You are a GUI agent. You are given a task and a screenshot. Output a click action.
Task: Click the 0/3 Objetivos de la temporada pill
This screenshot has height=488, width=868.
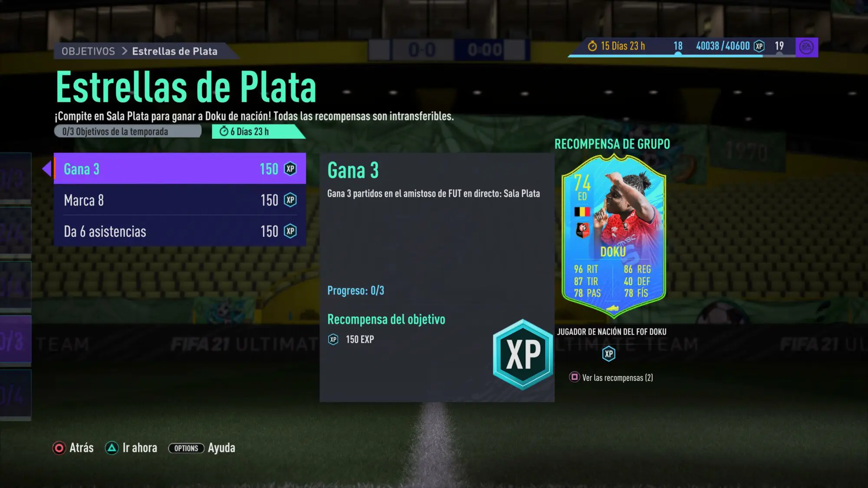[x=128, y=131]
